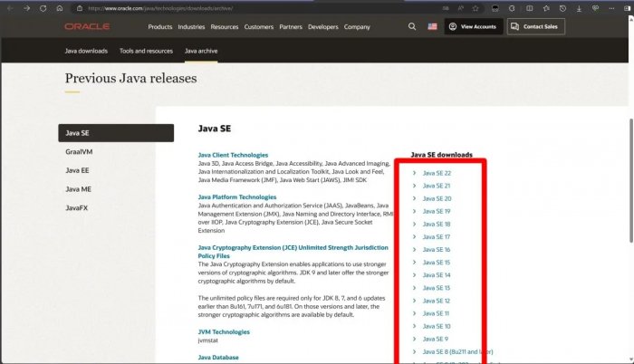The width and height of the screenshot is (634, 364).
Task: Open the Java SE 16 download link
Action: (437, 250)
